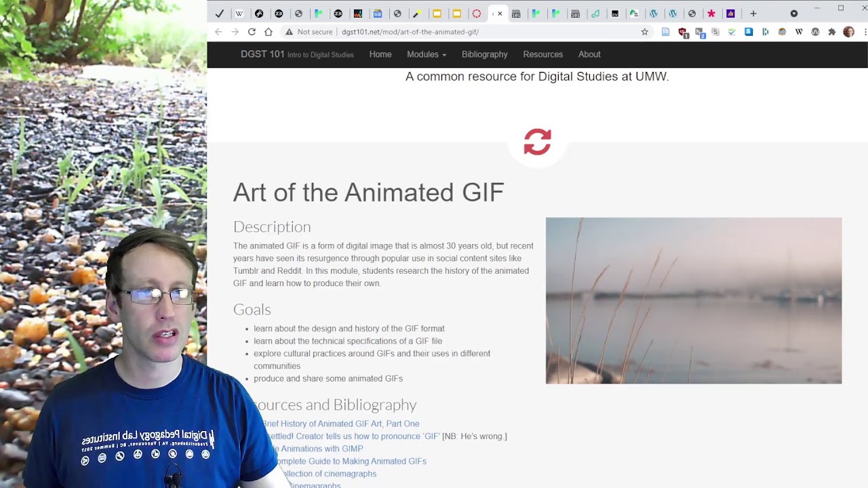Screen dimensions: 868x488
Task: Click 'learn about the technical specifications' bullet
Action: (348, 341)
